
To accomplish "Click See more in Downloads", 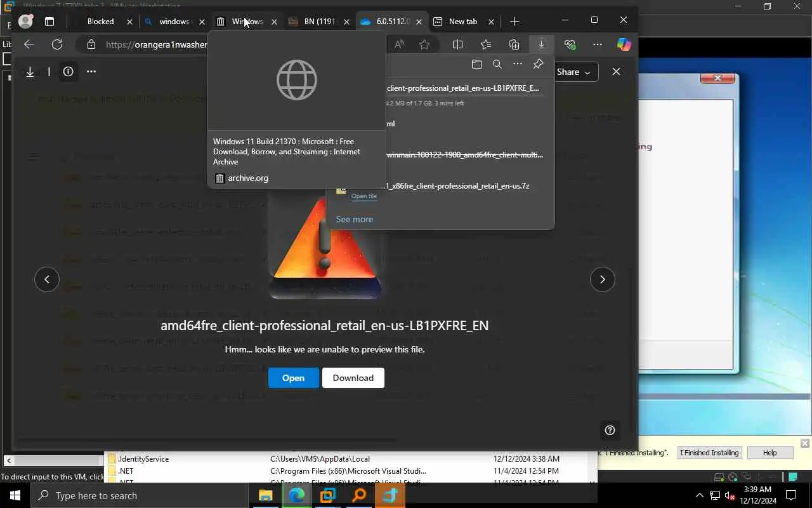I will (x=354, y=219).
